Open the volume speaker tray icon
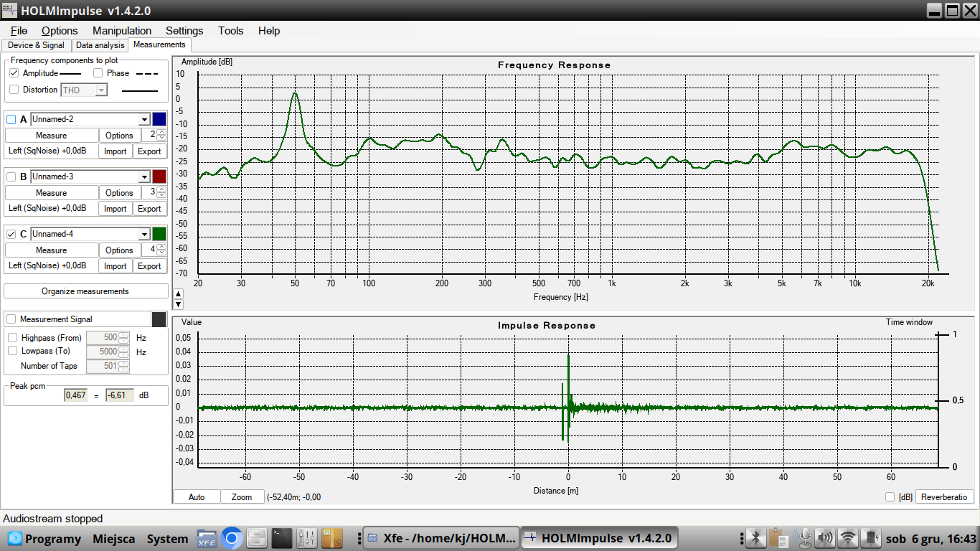Screen dimensions: 980x551 825,538
